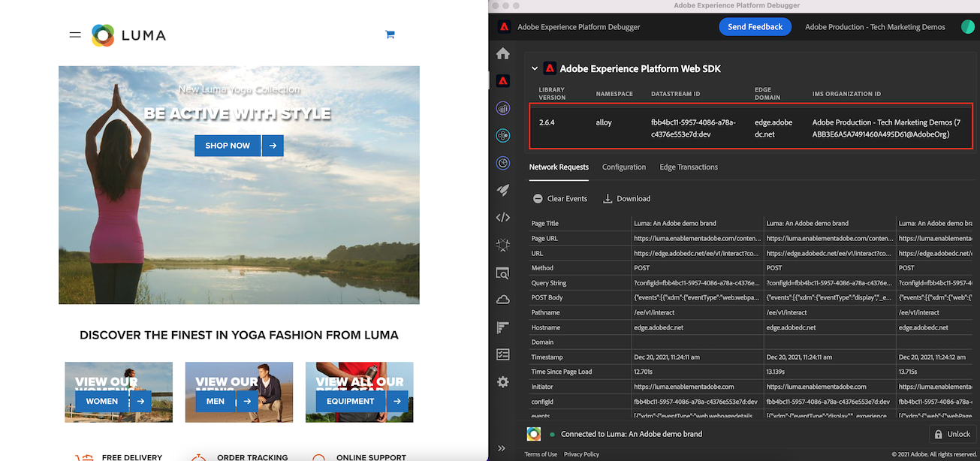Viewport: 980px width, 461px height.
Task: Open the cloud icon in Debugger sidebar
Action: (503, 300)
